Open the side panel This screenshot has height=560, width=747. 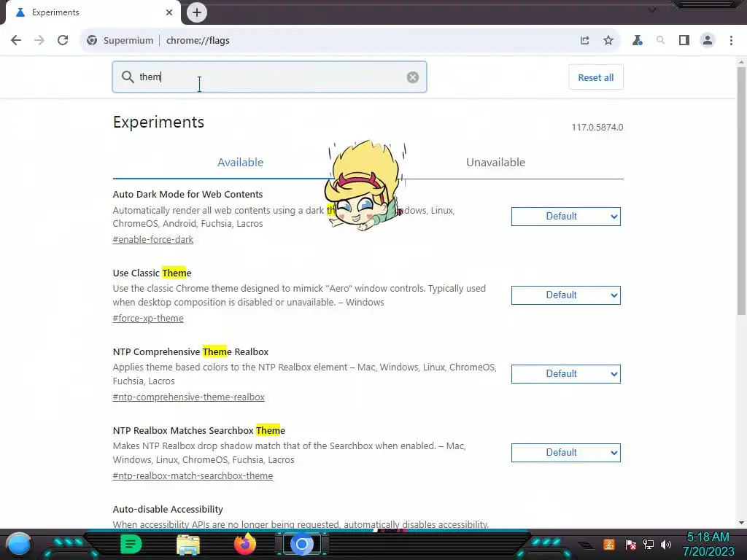coord(684,41)
